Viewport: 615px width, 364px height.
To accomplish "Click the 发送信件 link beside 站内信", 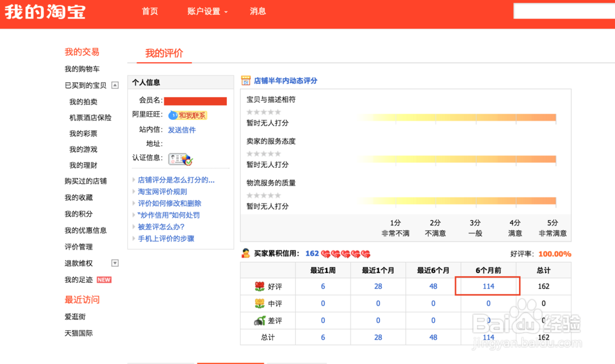I will click(x=182, y=130).
